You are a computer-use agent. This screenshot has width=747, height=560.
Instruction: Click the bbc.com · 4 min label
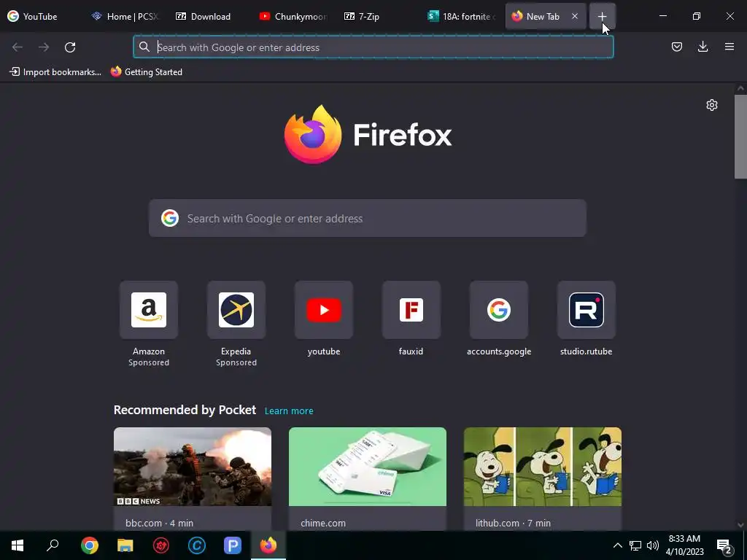tap(159, 523)
